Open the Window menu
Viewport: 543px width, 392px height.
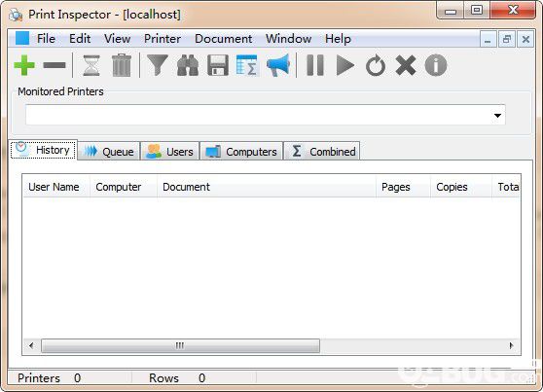pyautogui.click(x=288, y=39)
